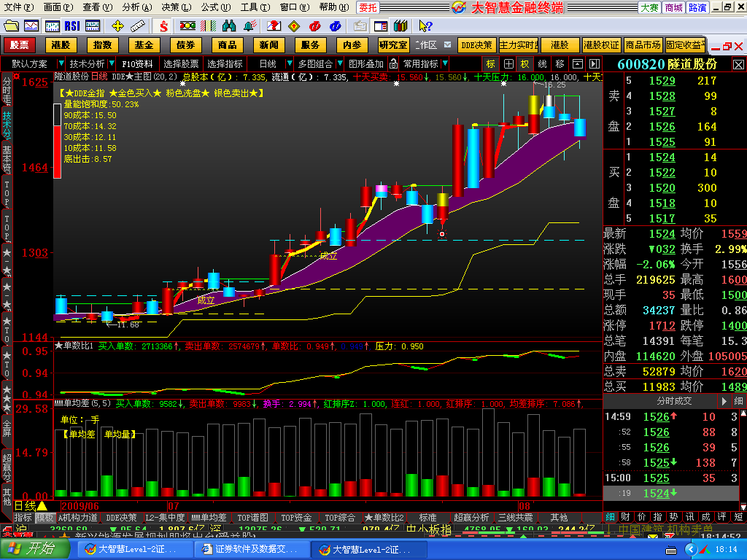Click the 研究室 yellow button
Image resolution: width=747 pixels, height=560 pixels.
[393, 44]
